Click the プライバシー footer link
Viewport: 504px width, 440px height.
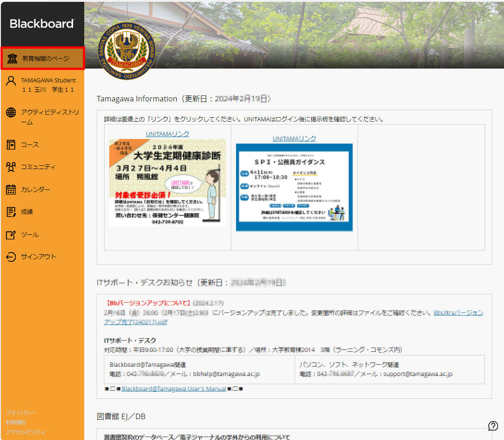coord(20,413)
